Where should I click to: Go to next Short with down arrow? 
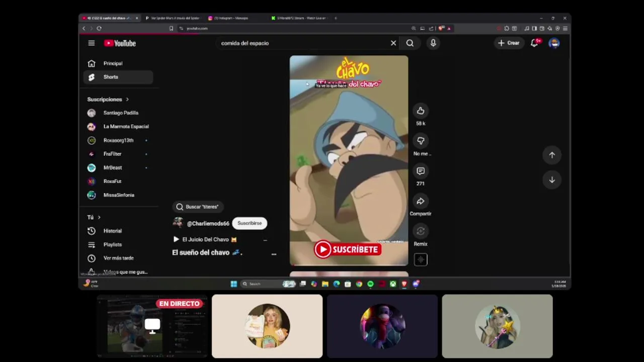tap(552, 180)
